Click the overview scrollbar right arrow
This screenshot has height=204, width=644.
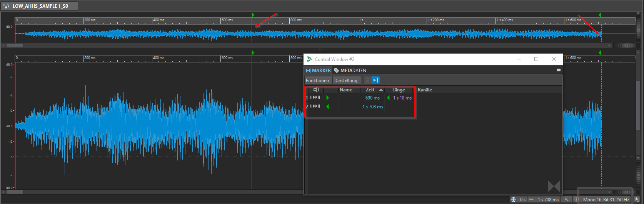pos(609,46)
